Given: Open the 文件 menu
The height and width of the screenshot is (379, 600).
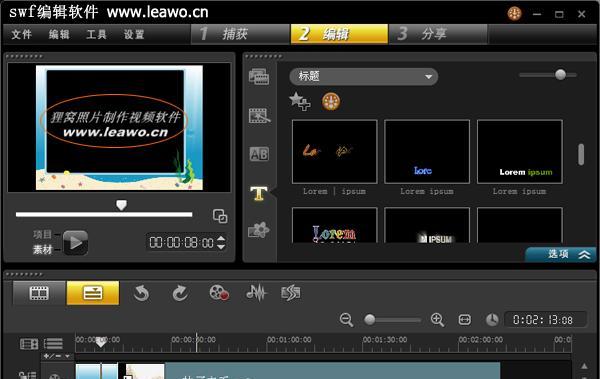Looking at the screenshot, I should pyautogui.click(x=21, y=34).
